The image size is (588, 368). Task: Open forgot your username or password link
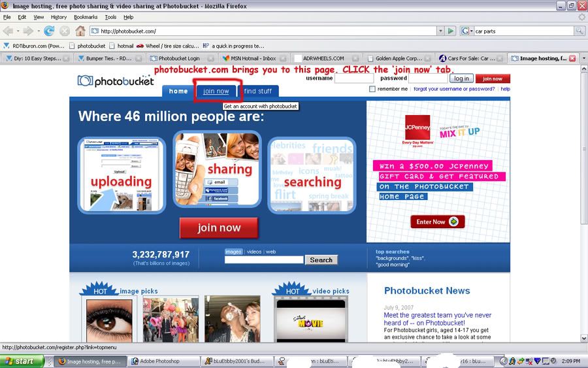pyautogui.click(x=453, y=89)
